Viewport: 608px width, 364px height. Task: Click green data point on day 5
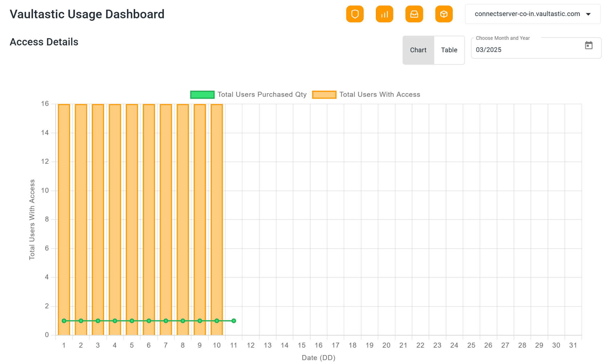132,321
